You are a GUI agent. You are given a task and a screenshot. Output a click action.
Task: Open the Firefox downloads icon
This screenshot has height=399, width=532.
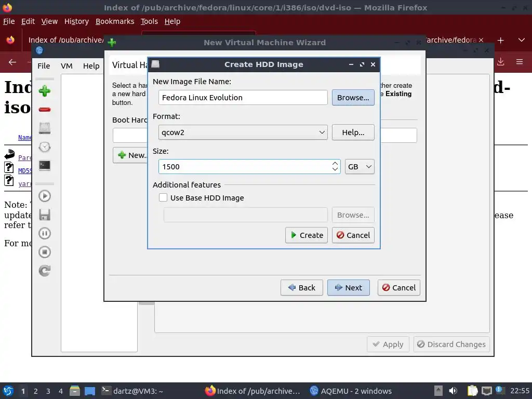500,62
